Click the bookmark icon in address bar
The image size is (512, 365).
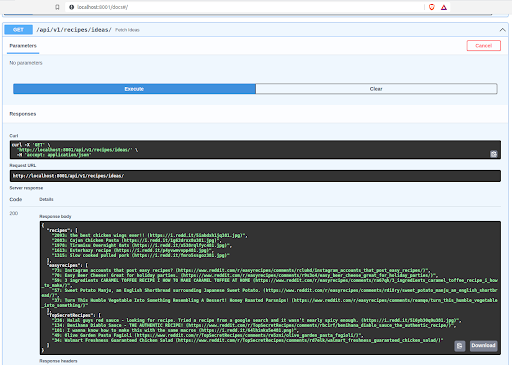57,7
